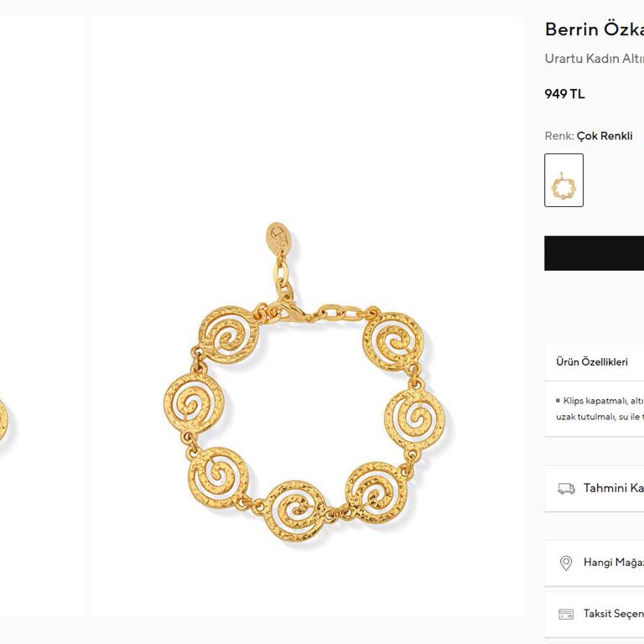
Task: Expand the Taksit Seçenekleri installment row
Action: (x=613, y=614)
